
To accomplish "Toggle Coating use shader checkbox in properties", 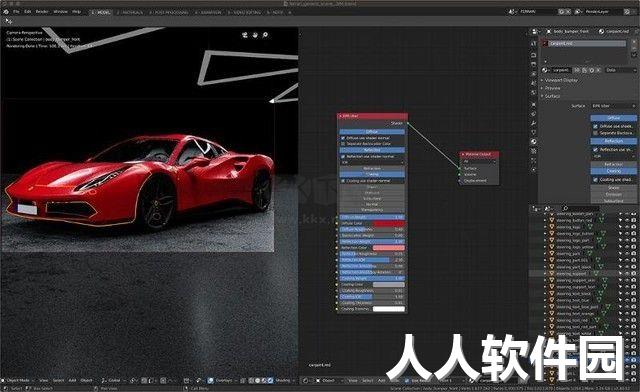I will coord(596,180).
